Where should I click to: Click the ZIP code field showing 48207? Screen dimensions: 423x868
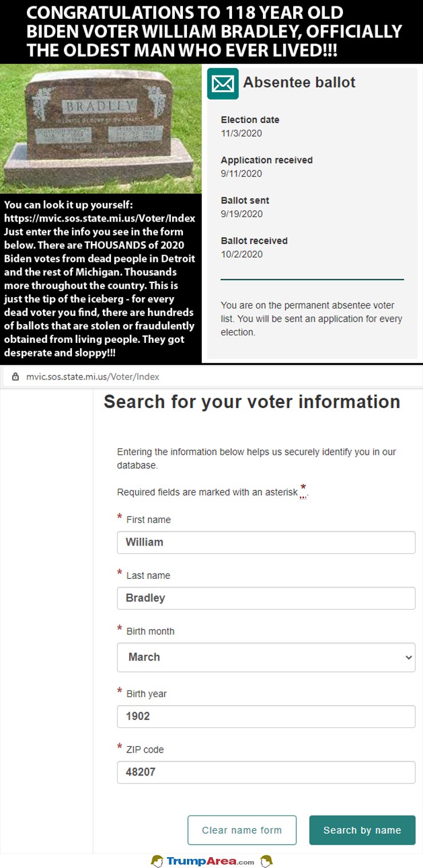point(266,772)
